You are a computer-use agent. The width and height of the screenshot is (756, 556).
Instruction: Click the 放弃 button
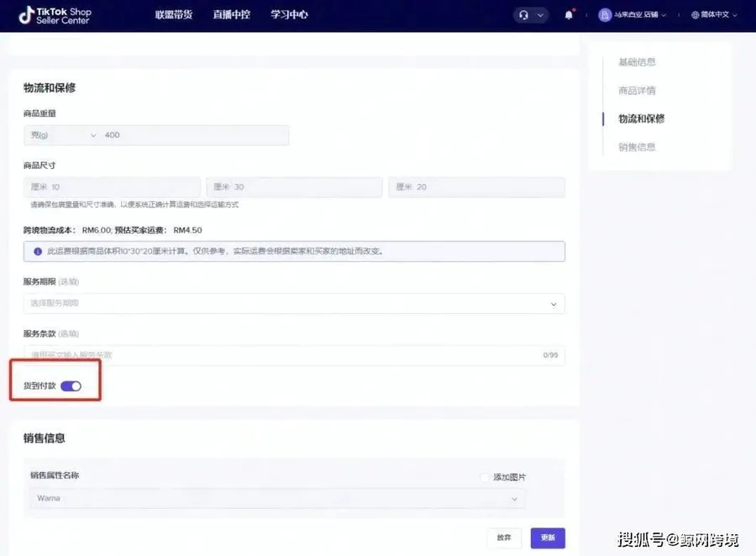504,538
